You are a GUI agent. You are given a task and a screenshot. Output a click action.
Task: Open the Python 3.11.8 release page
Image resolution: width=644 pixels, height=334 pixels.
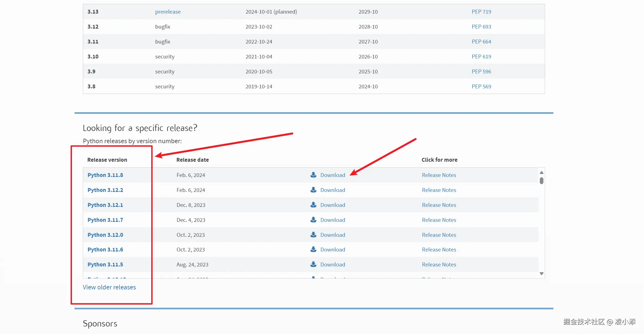pyautogui.click(x=105, y=175)
